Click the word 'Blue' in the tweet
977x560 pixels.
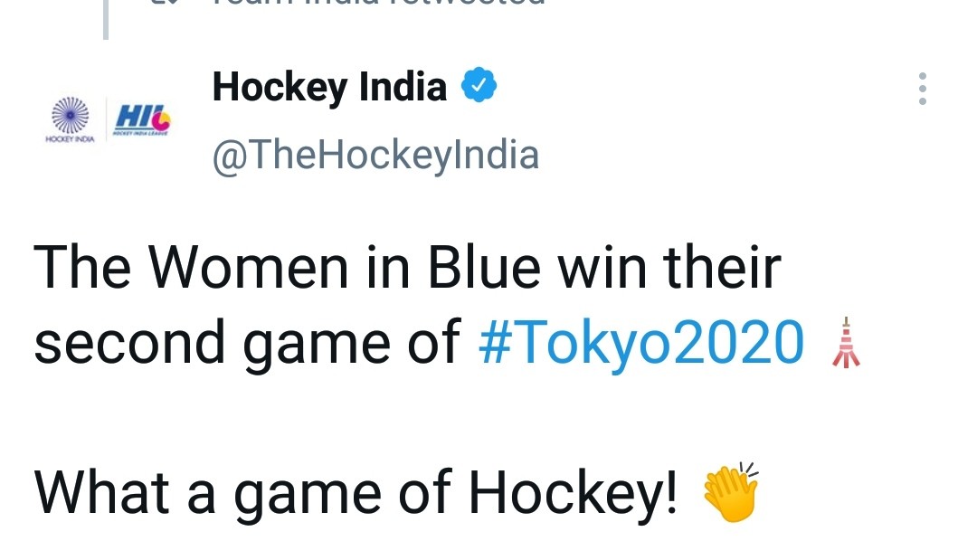(484, 268)
